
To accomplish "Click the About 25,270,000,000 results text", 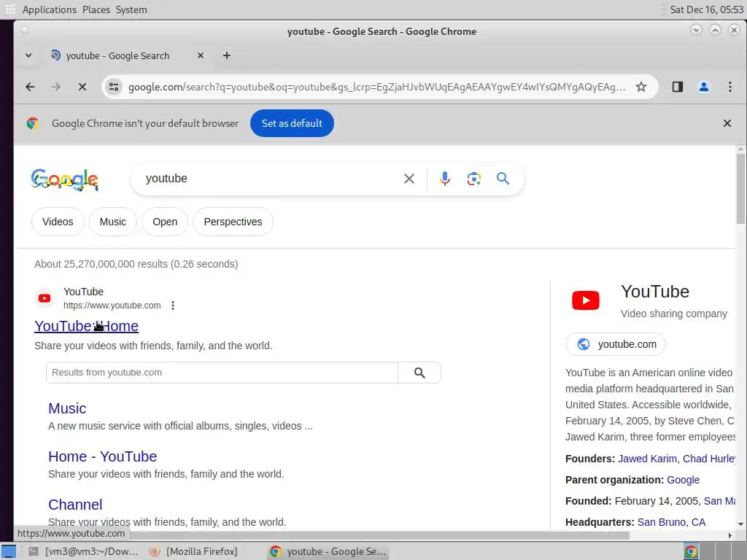I will (136, 264).
